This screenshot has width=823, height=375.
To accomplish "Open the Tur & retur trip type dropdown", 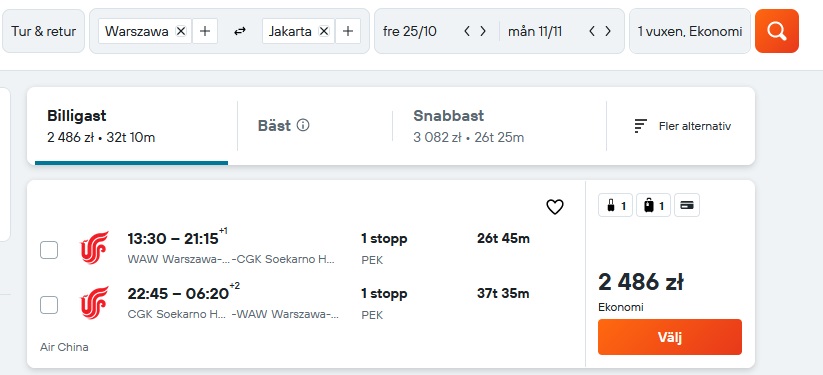I will [x=44, y=31].
